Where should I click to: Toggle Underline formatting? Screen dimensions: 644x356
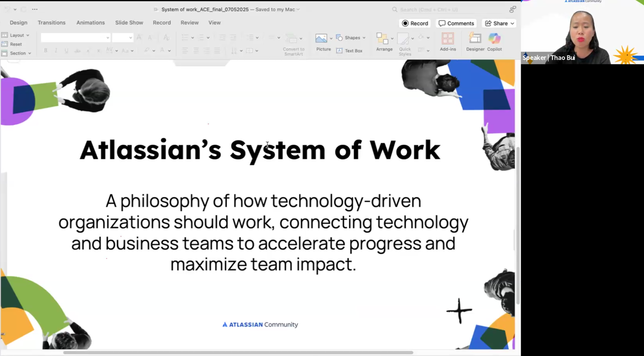66,51
